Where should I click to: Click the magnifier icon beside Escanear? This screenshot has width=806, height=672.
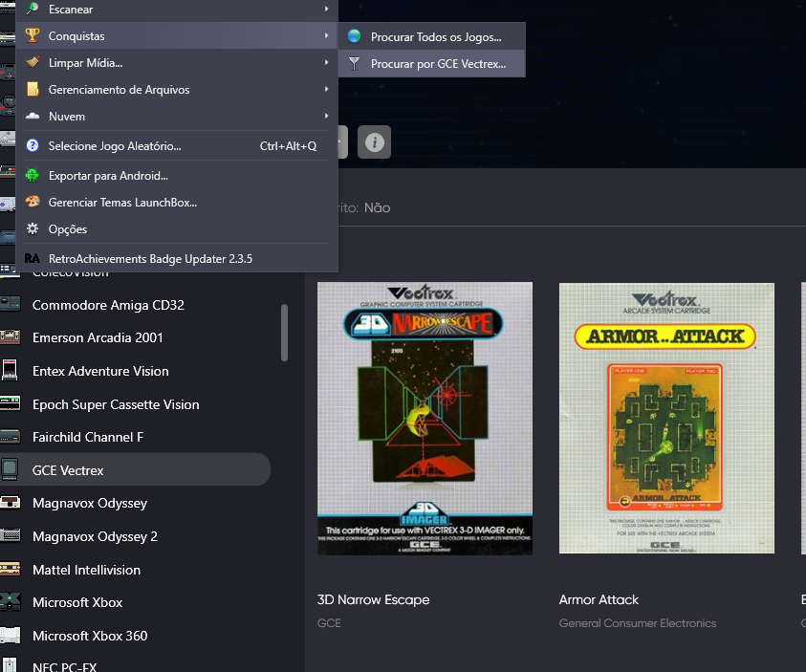[x=33, y=9]
